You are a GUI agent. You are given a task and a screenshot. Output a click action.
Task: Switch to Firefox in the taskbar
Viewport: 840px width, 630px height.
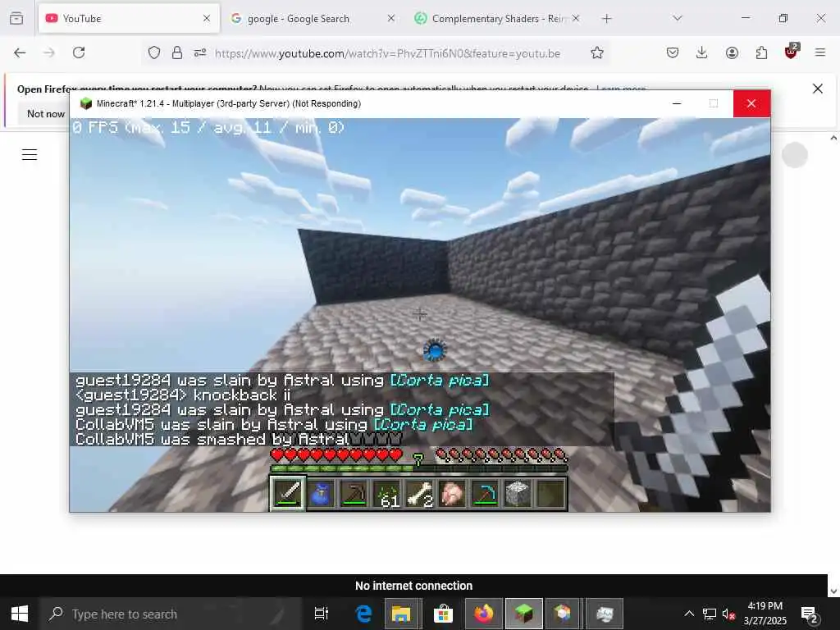tap(484, 614)
